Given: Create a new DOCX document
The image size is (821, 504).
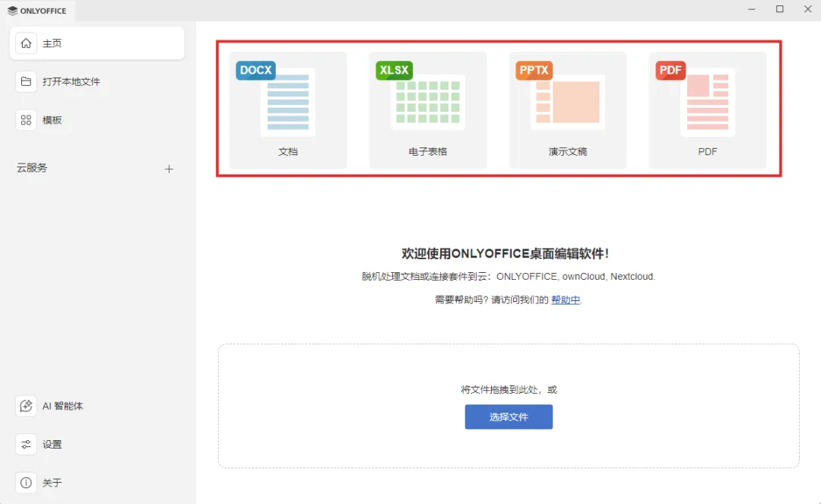Looking at the screenshot, I should [x=288, y=110].
